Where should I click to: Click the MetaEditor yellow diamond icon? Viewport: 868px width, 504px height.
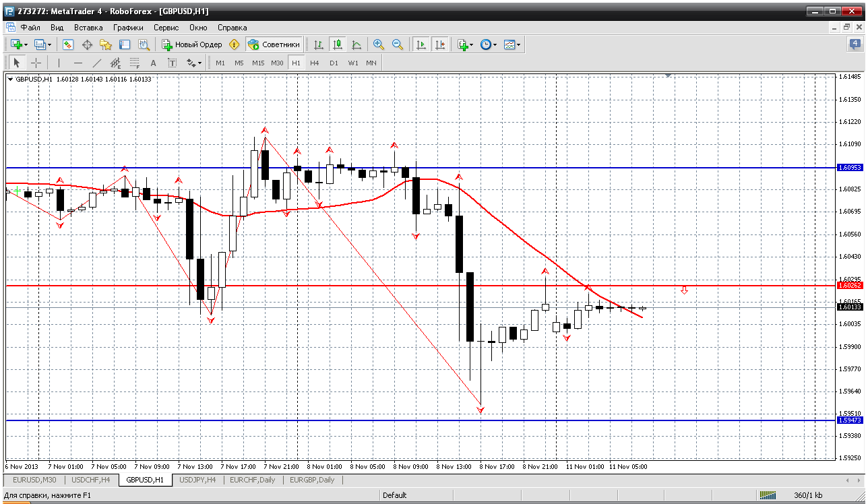(234, 44)
